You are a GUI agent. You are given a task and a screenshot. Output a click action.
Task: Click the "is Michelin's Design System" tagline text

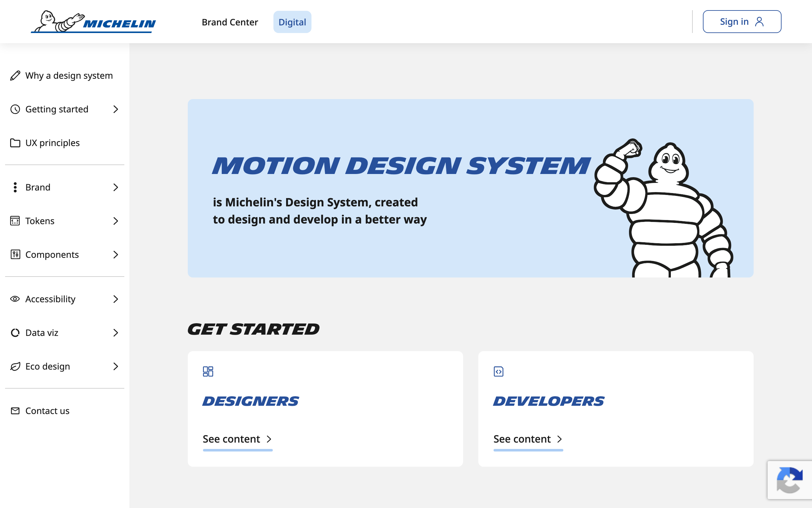coord(319,211)
